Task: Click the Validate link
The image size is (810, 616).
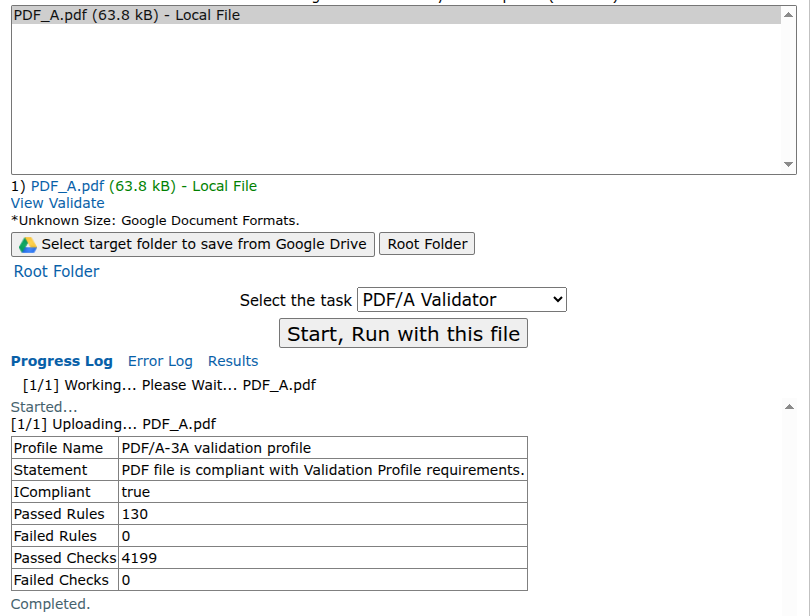Action: (x=76, y=203)
